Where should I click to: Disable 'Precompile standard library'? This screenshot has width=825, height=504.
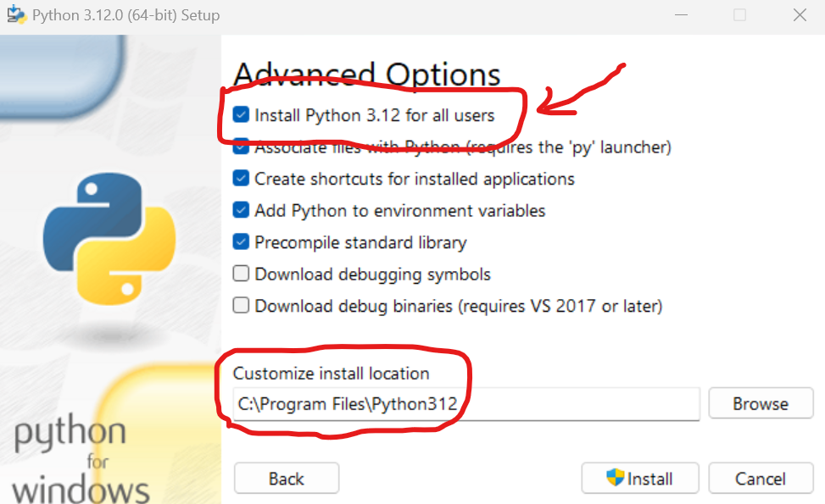click(x=239, y=242)
